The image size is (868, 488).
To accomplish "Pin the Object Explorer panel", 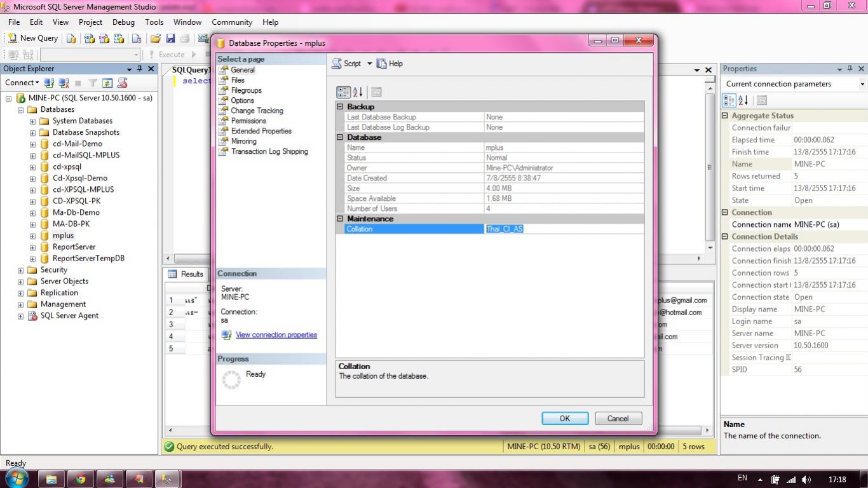I will [x=140, y=69].
